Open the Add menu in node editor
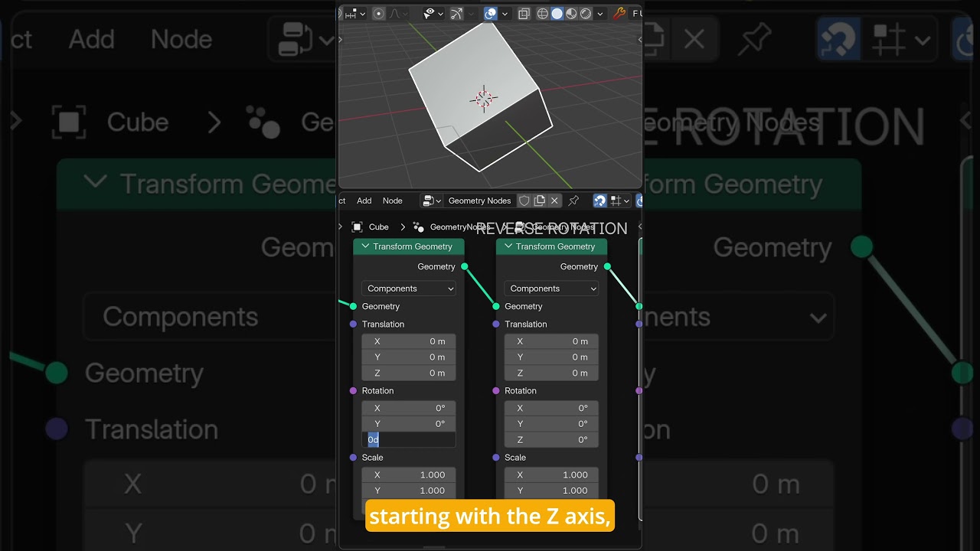This screenshot has width=980, height=551. point(364,201)
